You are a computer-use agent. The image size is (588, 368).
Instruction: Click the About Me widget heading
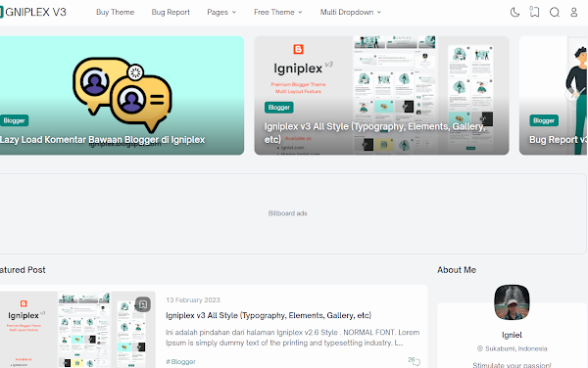click(x=457, y=270)
